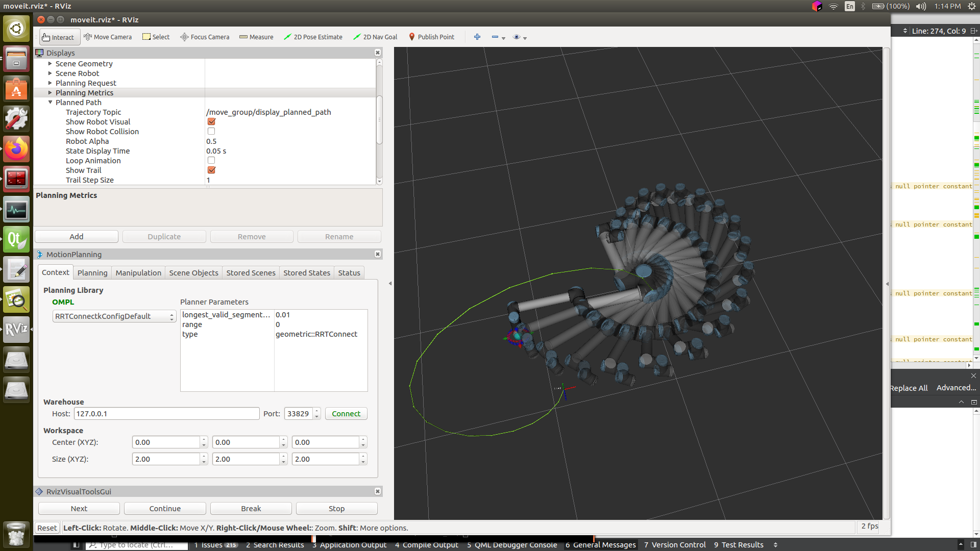The image size is (980, 551).
Task: Launch Qt Creator from the dock
Action: pos(16,239)
